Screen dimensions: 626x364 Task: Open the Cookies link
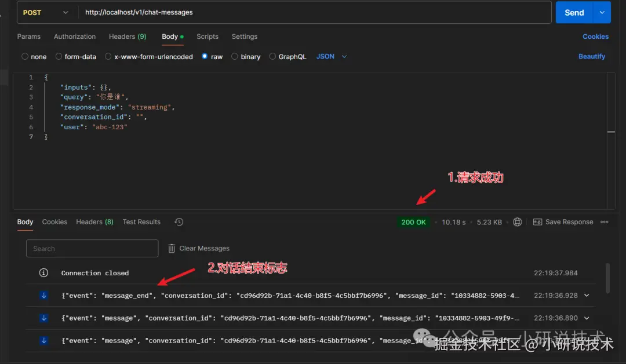[595, 37]
